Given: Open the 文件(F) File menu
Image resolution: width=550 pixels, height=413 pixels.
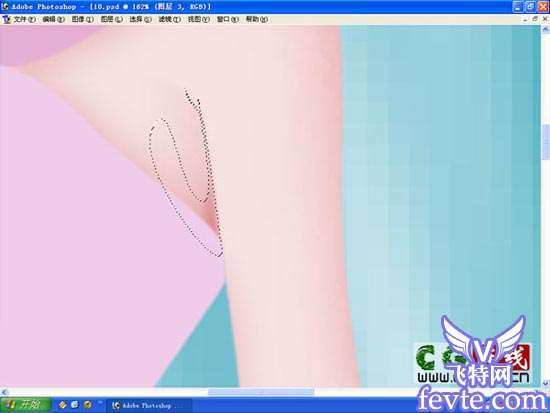Looking at the screenshot, I should coord(24,19).
